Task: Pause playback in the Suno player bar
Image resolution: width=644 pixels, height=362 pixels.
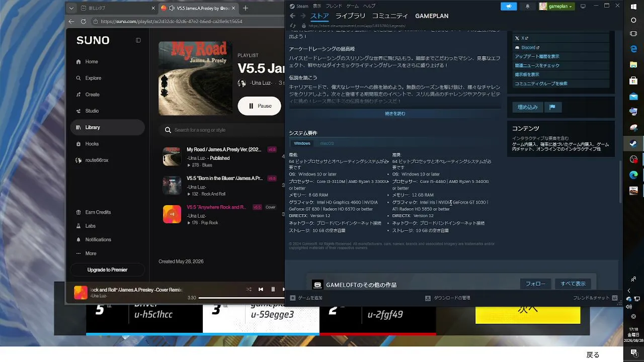Action: (273, 290)
